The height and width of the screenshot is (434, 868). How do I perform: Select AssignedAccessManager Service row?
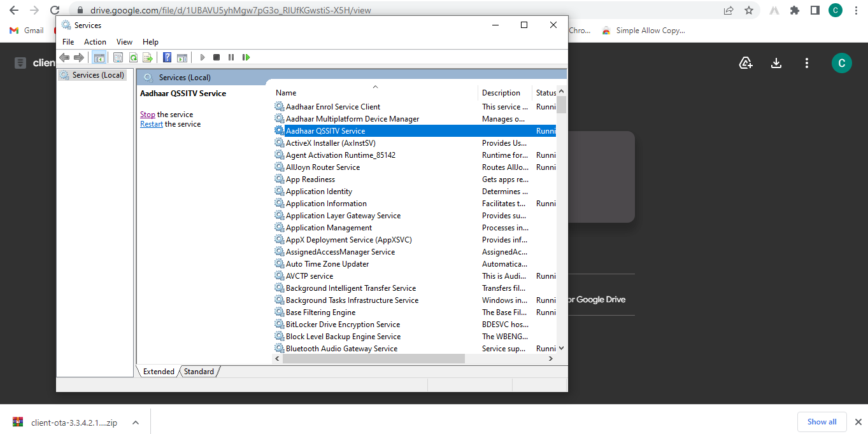coord(415,252)
